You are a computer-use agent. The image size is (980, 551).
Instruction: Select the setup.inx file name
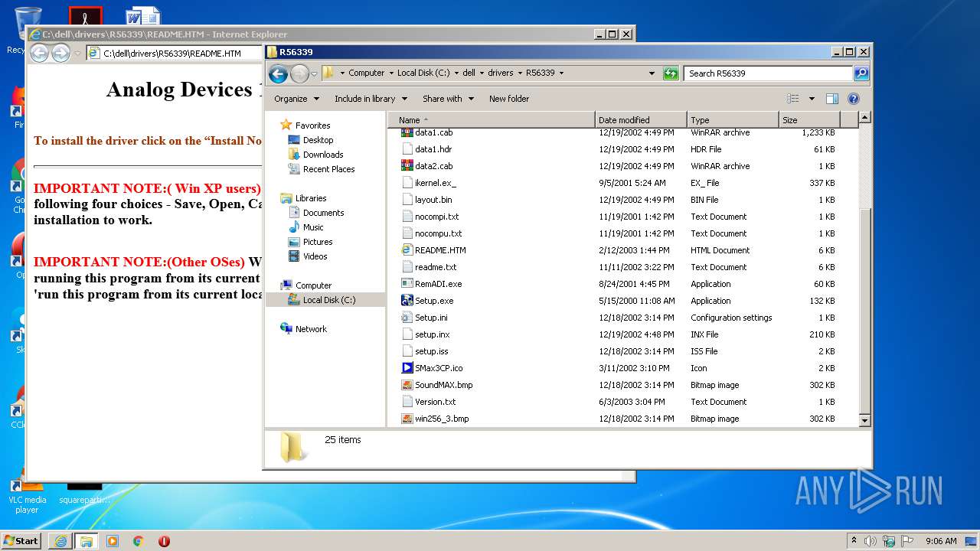click(432, 334)
